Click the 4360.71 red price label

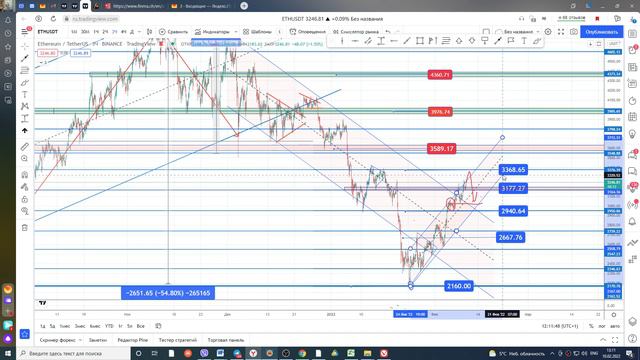coord(440,75)
